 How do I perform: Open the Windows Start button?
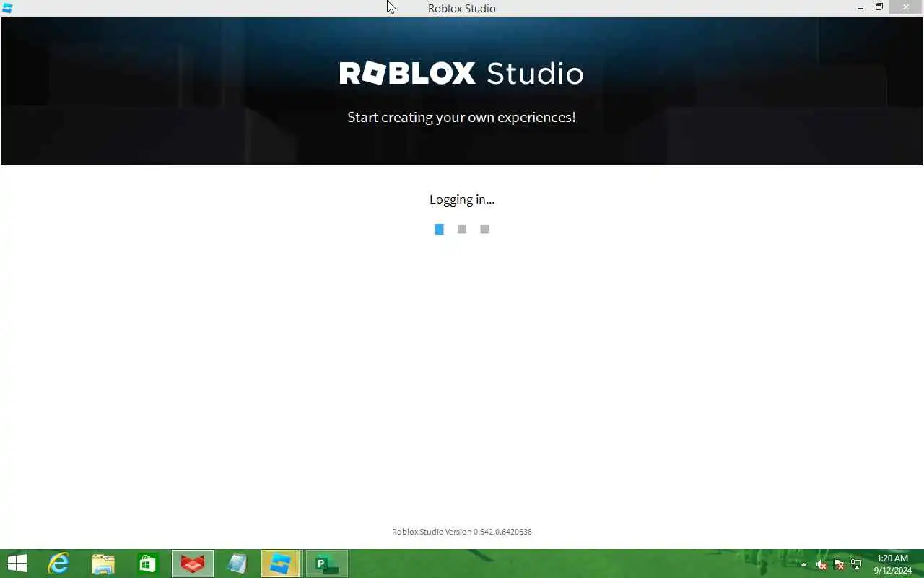(17, 564)
